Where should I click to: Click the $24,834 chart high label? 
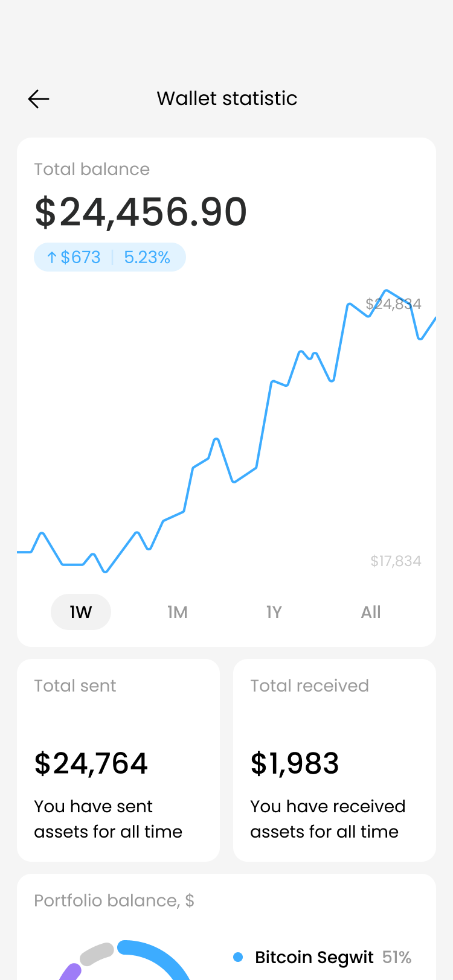click(393, 304)
